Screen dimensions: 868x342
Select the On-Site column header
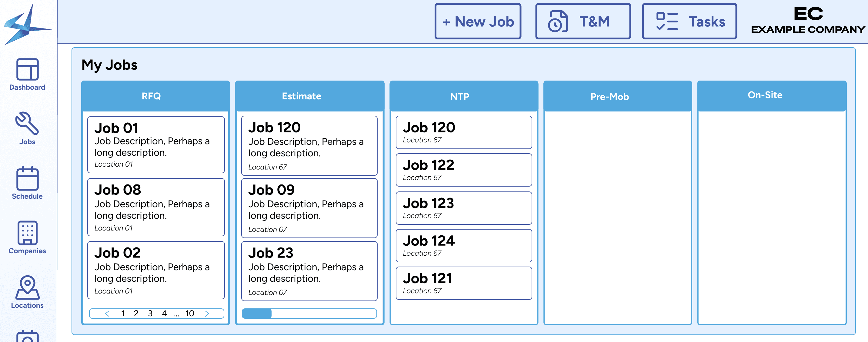point(765,95)
